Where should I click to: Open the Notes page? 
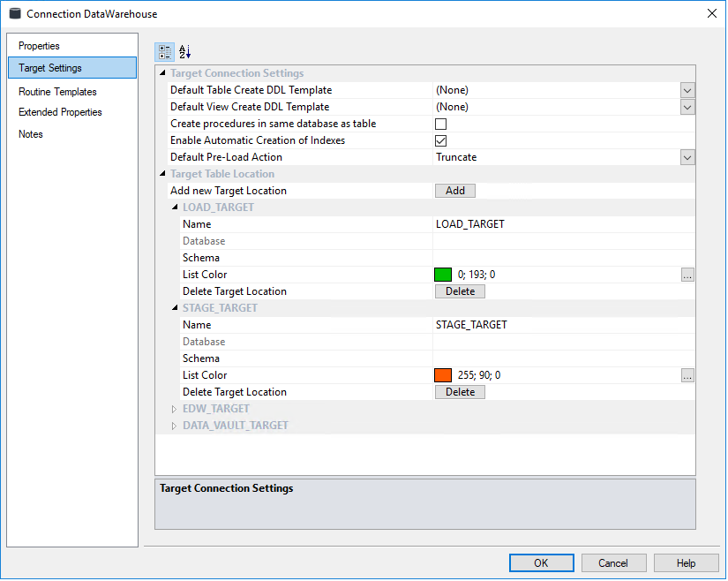(x=31, y=134)
